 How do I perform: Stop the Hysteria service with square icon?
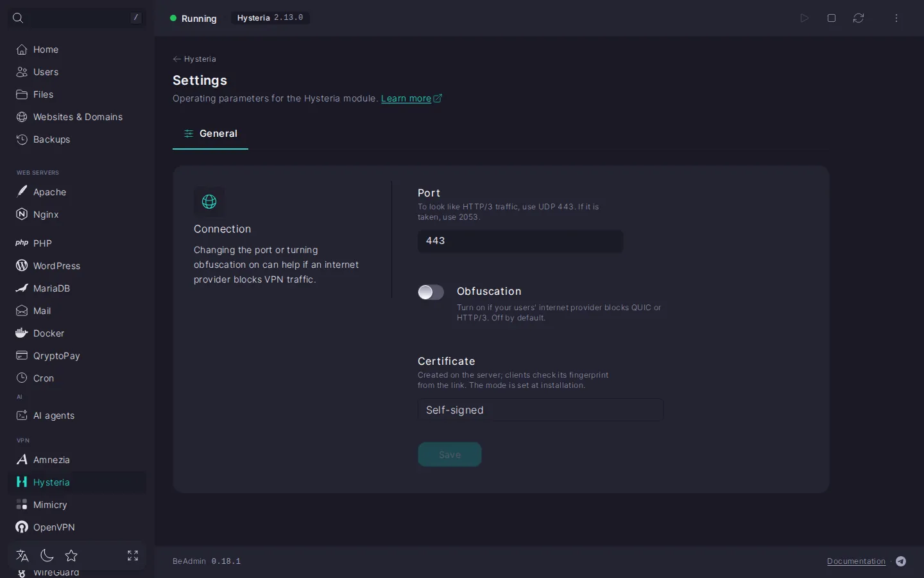coord(832,18)
